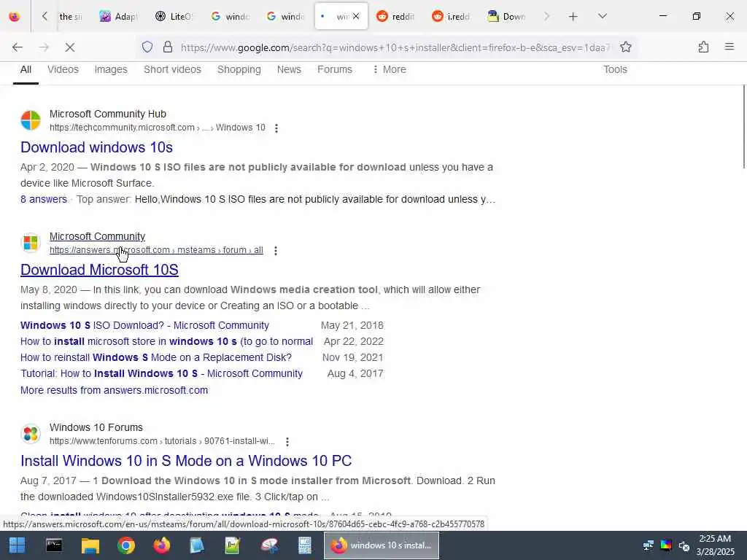Open the green notepad taskbar app
747x560 pixels.
[x=233, y=545]
